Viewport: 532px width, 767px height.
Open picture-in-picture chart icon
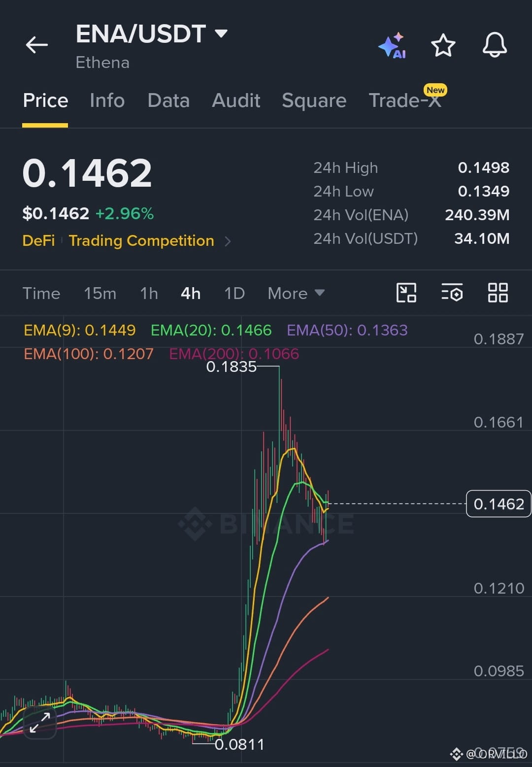point(406,293)
